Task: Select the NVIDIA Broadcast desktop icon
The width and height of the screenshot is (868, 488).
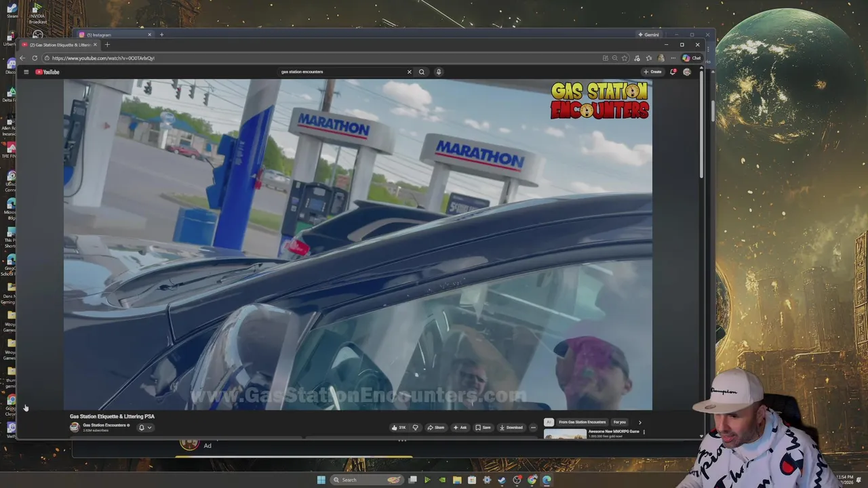Action: pyautogui.click(x=38, y=15)
